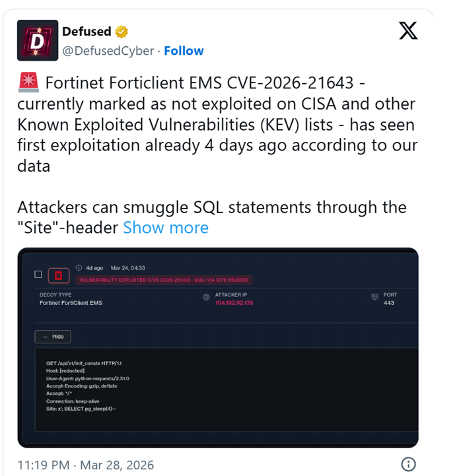Open the tweet timestamp link
The height and width of the screenshot is (476, 457).
tap(85, 464)
